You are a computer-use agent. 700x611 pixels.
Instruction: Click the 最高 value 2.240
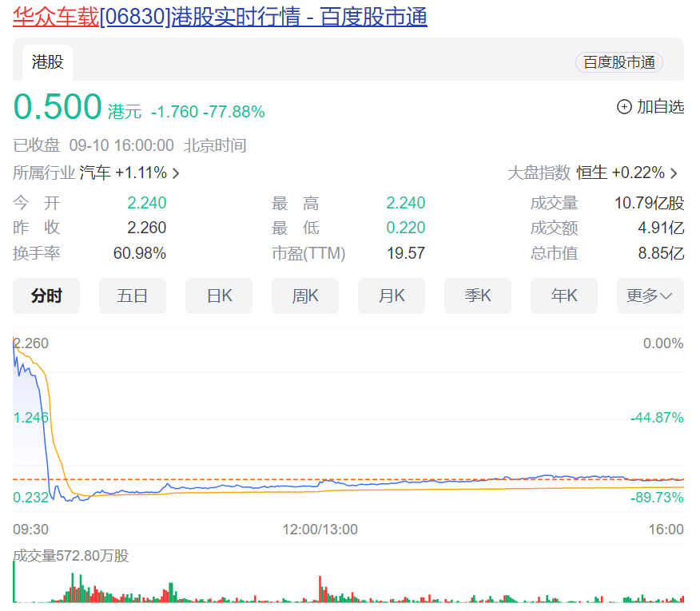(x=405, y=203)
